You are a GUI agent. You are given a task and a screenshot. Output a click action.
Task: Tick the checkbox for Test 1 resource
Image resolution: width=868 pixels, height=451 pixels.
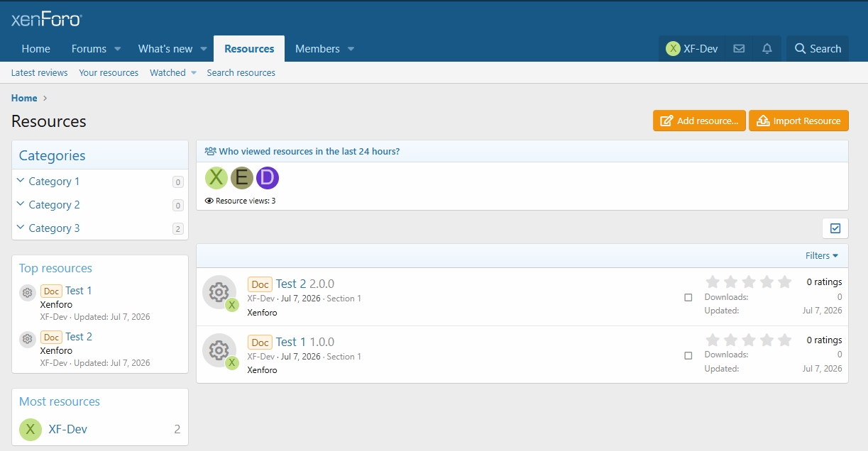tap(688, 355)
